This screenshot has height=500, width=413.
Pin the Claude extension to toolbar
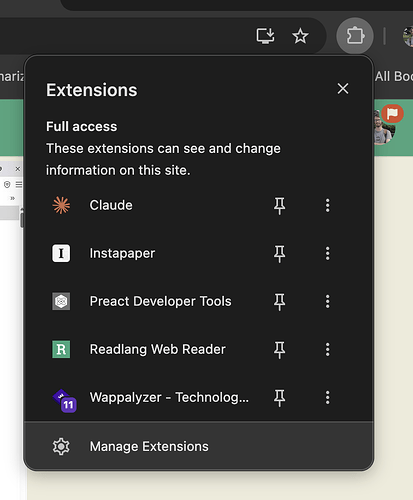[279, 206]
